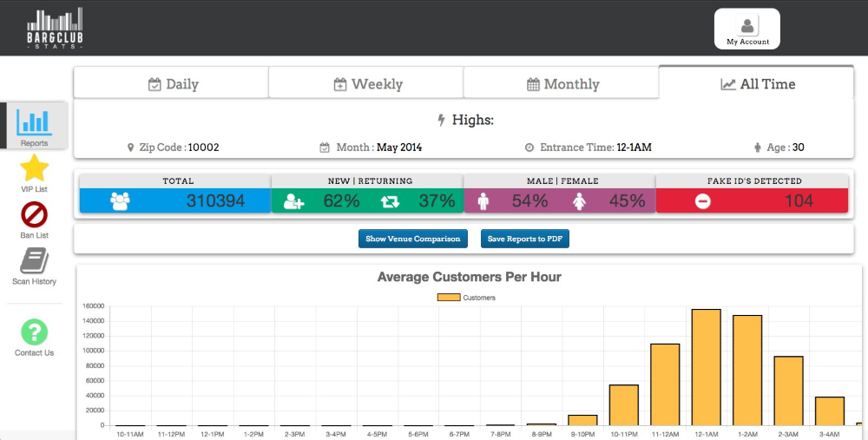Screen dimensions: 868x440
Task: Click the new customers add-user icon
Action: pos(293,201)
